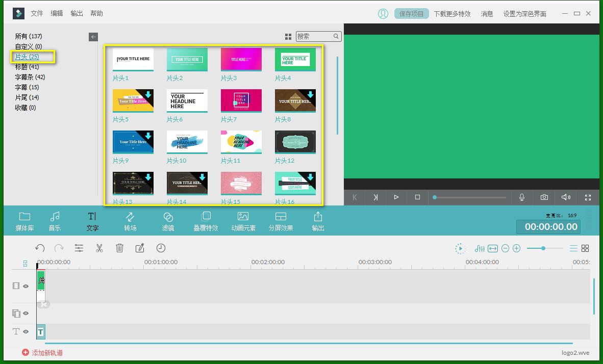Toggle visibility of the video track
The width and height of the screenshot is (603, 364).
(25, 286)
